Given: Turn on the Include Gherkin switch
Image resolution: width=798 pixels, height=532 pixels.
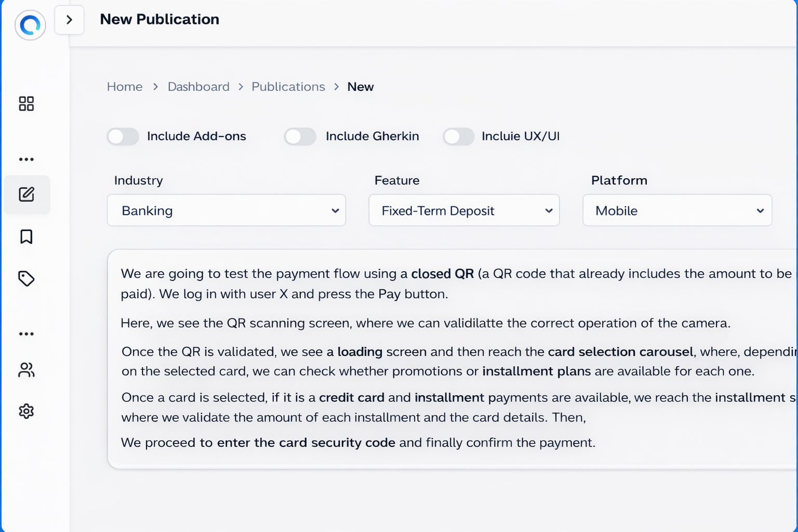Looking at the screenshot, I should coord(300,137).
